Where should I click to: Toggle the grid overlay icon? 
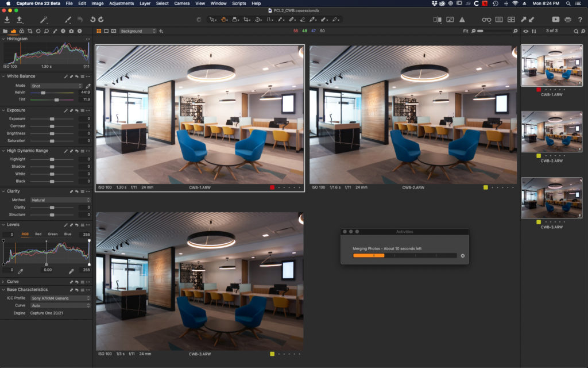click(x=499, y=20)
